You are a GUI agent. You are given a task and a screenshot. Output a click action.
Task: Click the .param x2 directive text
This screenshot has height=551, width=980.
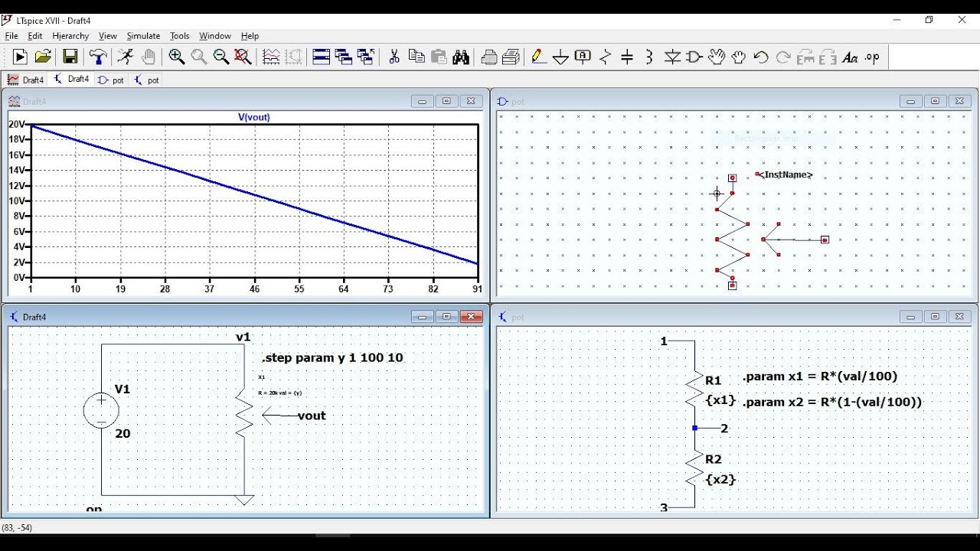pos(832,402)
